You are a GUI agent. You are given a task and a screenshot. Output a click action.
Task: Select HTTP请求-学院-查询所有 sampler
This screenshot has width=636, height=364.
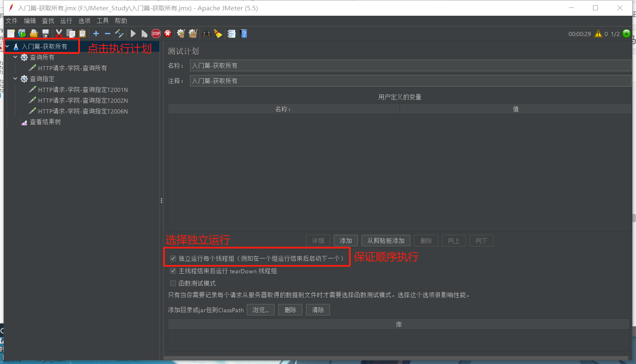click(x=72, y=68)
